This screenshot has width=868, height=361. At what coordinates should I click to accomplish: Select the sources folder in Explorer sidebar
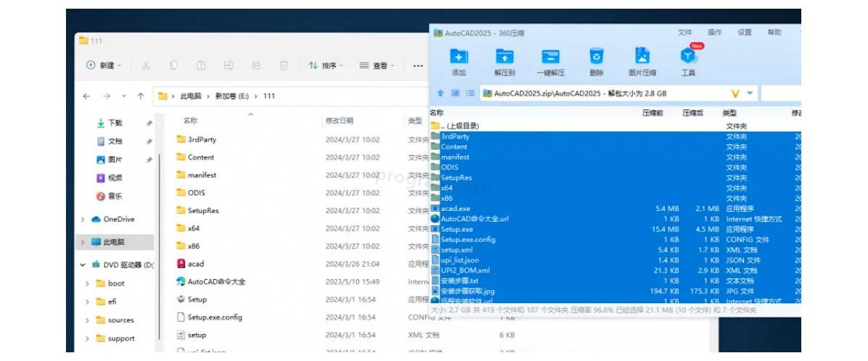coord(115,320)
